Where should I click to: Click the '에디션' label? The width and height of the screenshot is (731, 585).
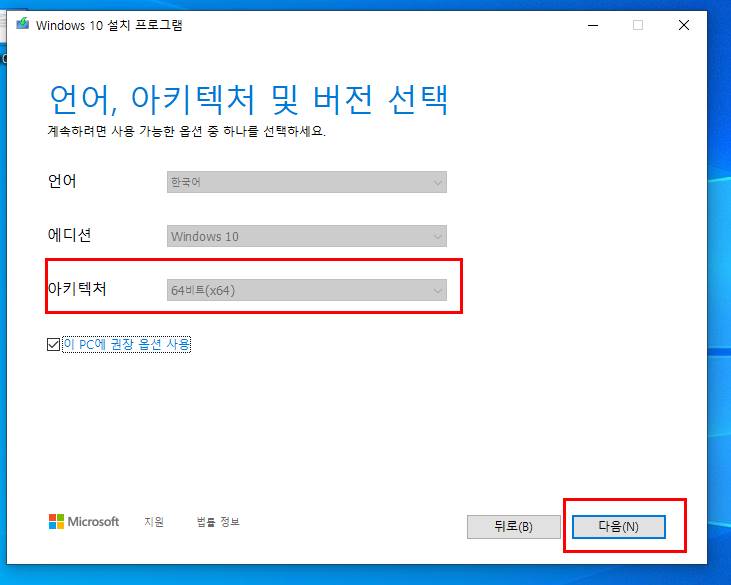(69, 235)
